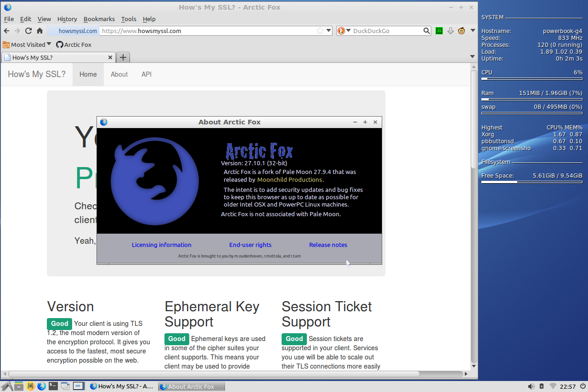The width and height of the screenshot is (588, 392).
Task: Click the Arctic Fox logo in About dialog
Action: tap(155, 181)
